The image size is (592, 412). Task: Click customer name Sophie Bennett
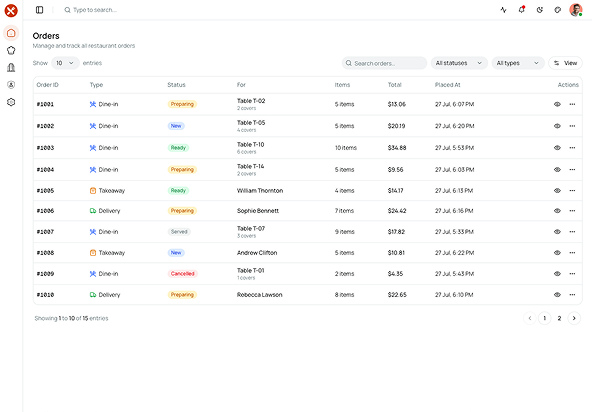click(258, 211)
